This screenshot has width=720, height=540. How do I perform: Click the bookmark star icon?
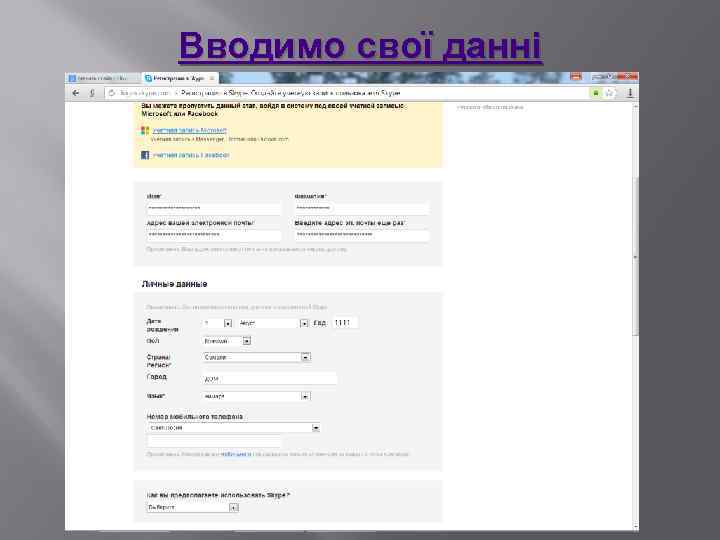(x=609, y=93)
